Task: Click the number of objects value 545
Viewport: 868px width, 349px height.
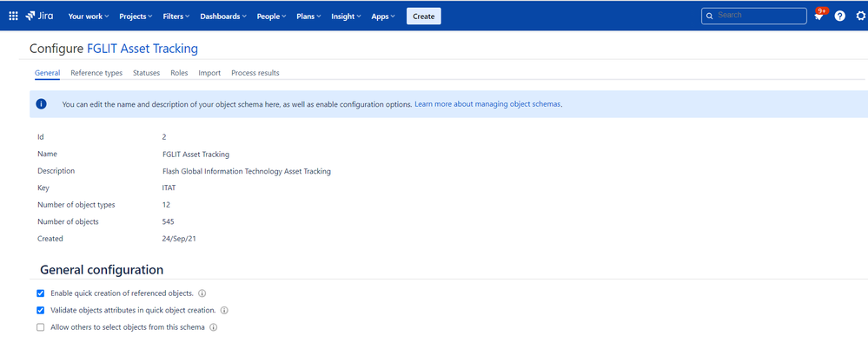Action: point(169,221)
